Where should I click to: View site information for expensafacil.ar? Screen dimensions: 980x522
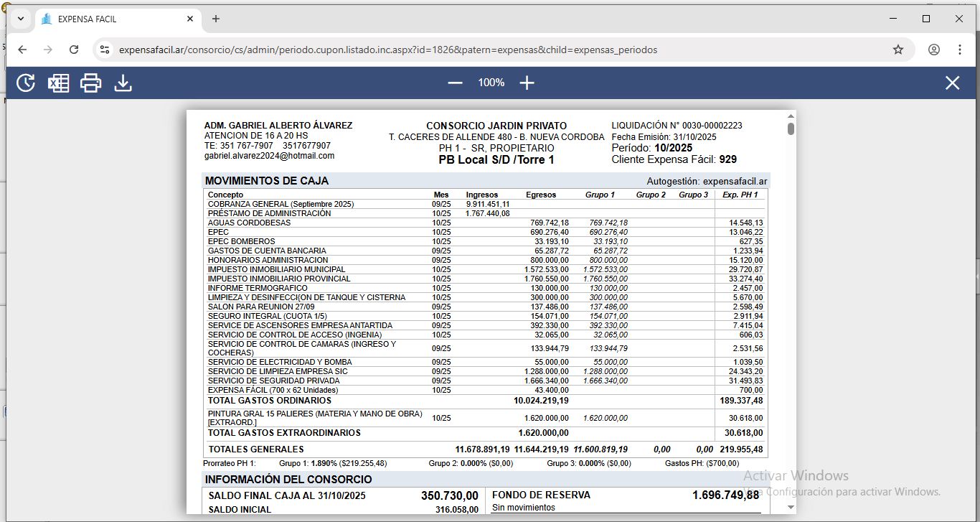[x=105, y=50]
